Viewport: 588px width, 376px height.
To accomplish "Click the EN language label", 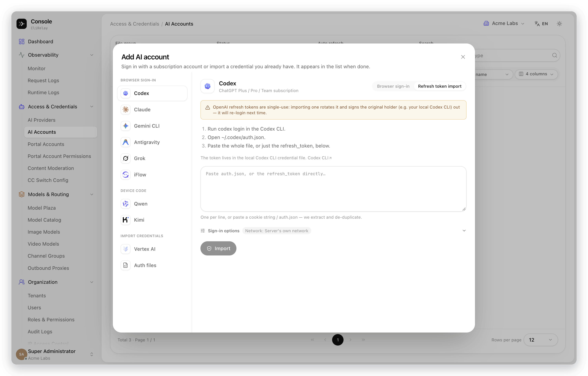I will [x=545, y=24].
